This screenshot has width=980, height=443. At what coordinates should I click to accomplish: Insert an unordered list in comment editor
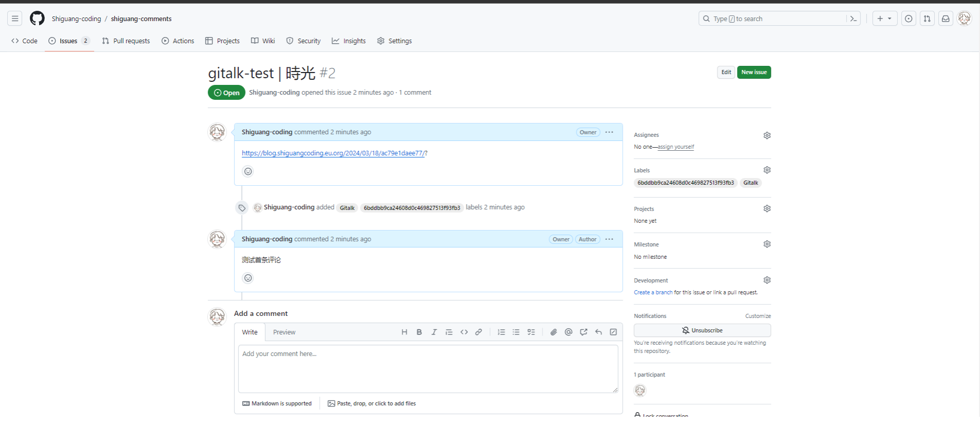[x=516, y=332]
